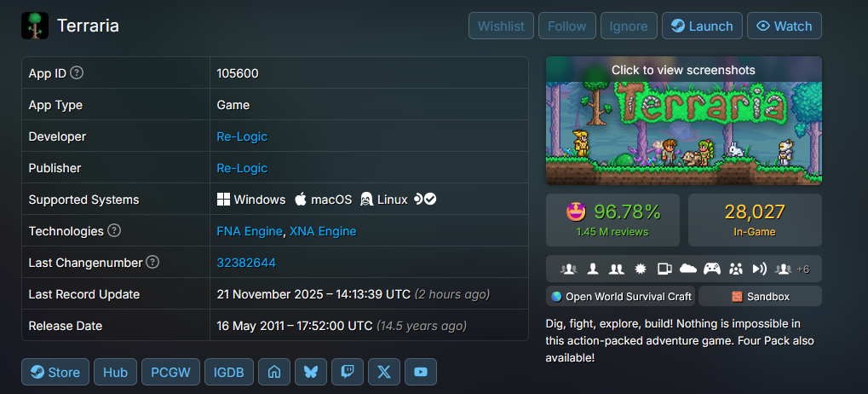Click the Terraria tree app icon beside title
Viewport: 868px width, 394px height.
tap(35, 26)
